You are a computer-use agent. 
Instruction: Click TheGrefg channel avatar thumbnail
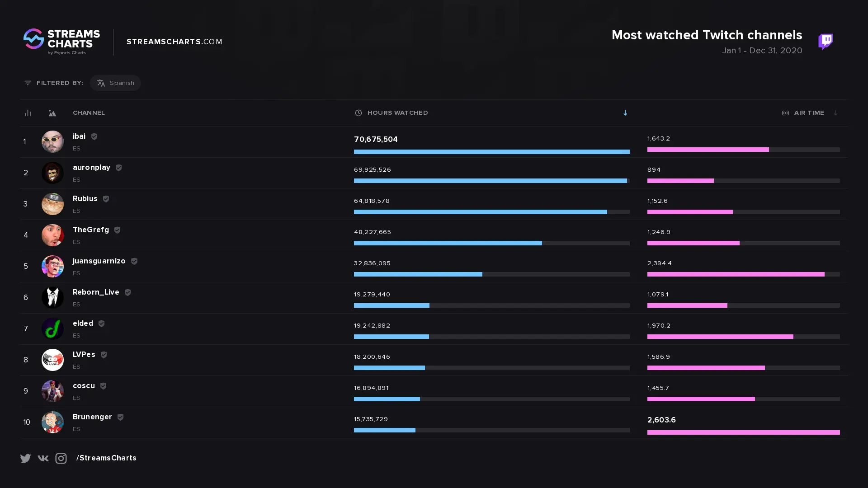[52, 235]
